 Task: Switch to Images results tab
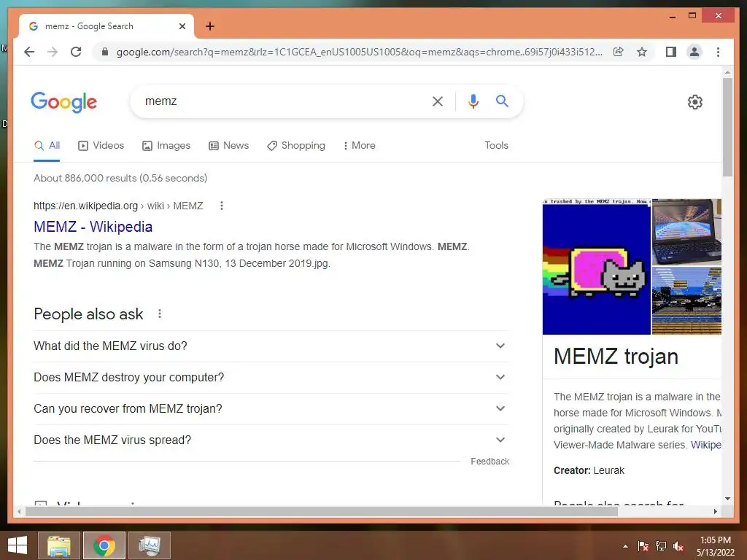[x=166, y=146]
